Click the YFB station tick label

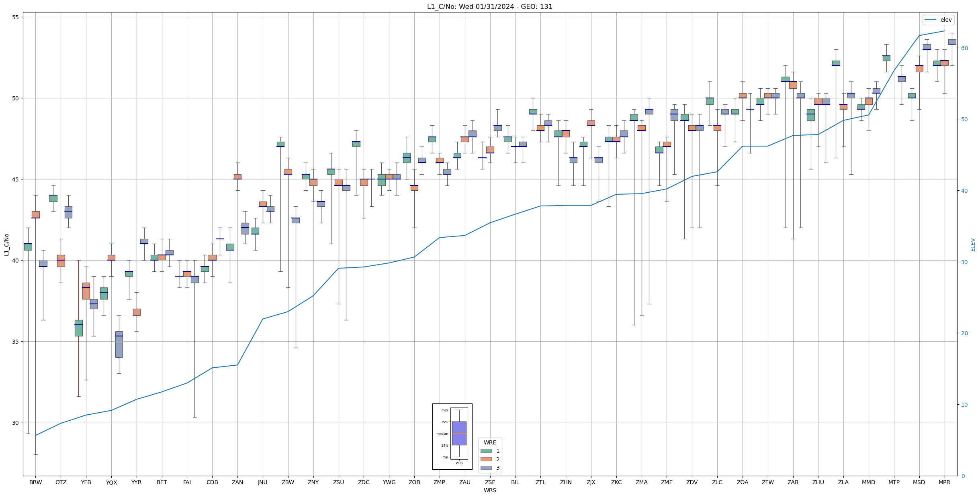pos(86,482)
